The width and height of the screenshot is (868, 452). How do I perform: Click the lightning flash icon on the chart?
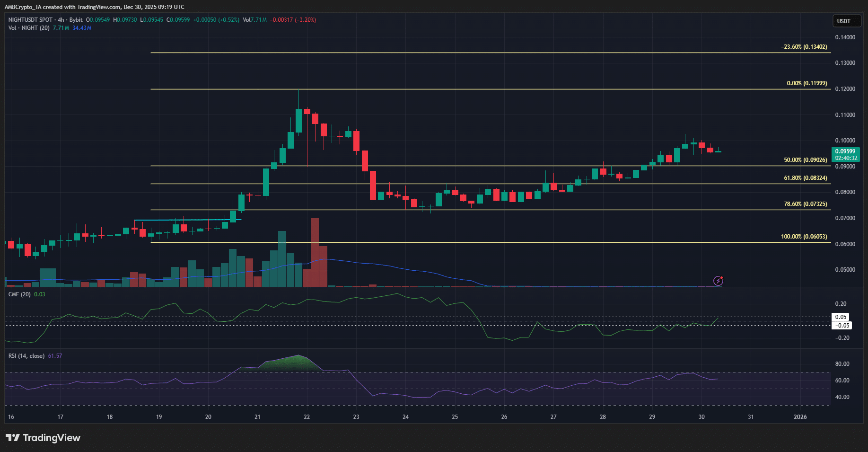click(x=719, y=280)
